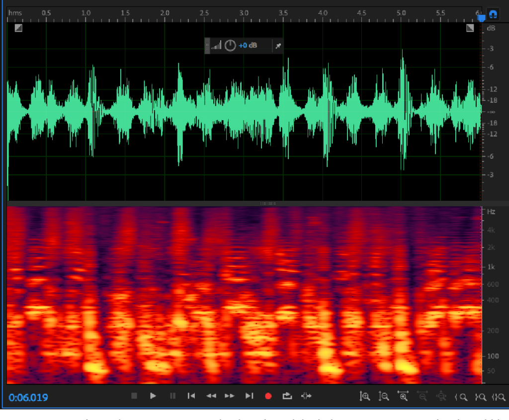
Task: Click the fade out handle
Action: [x=470, y=28]
